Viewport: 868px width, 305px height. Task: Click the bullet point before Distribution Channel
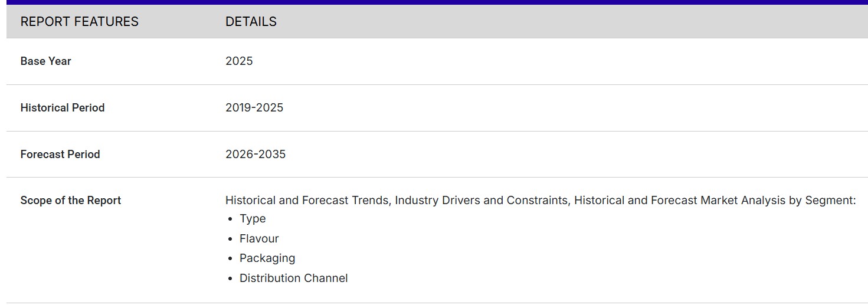pyautogui.click(x=231, y=279)
